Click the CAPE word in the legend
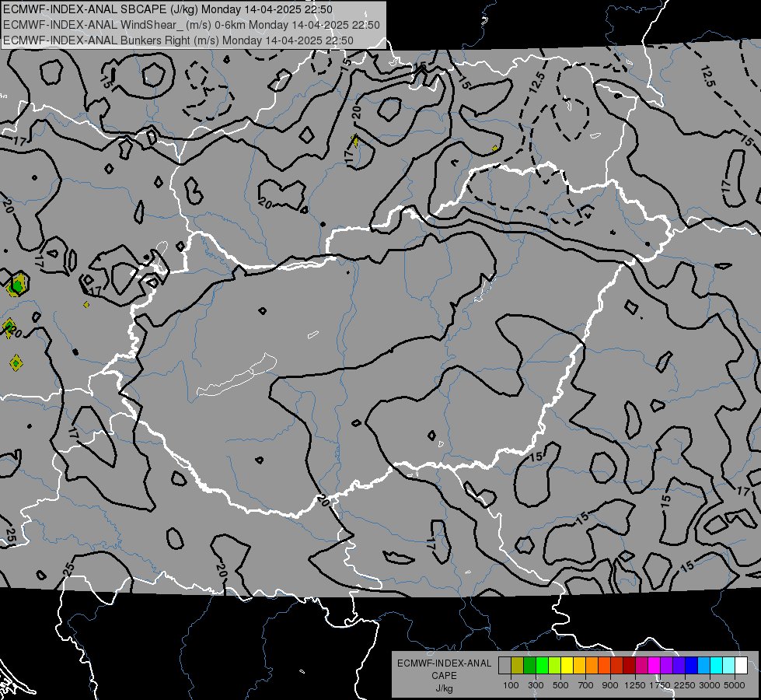 [x=444, y=676]
